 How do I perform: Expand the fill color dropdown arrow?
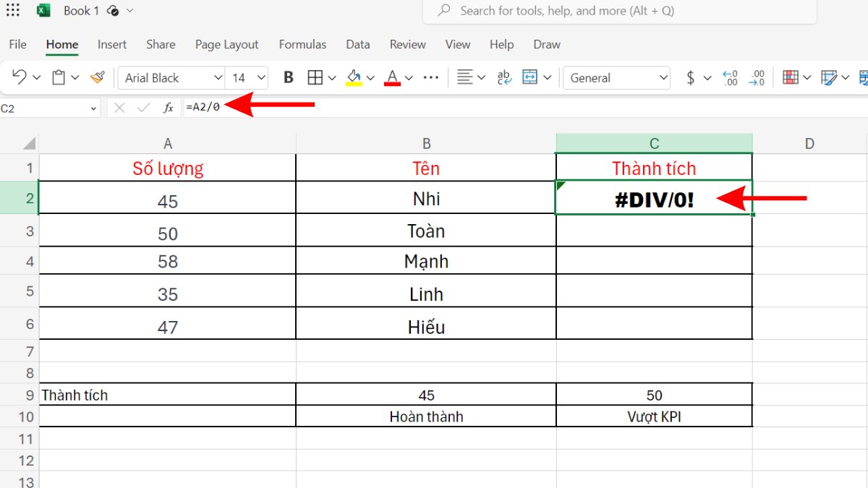click(370, 77)
